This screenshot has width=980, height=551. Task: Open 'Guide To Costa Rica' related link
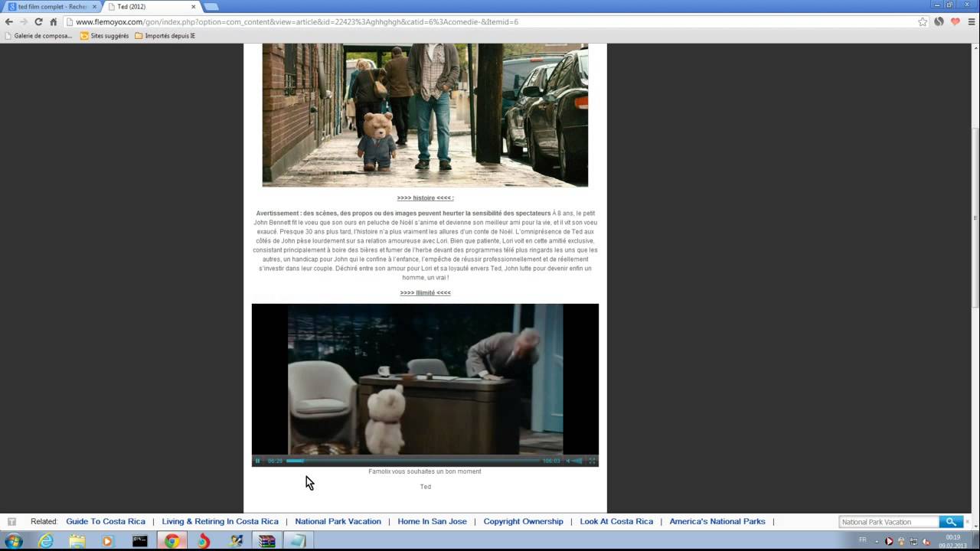coord(106,521)
